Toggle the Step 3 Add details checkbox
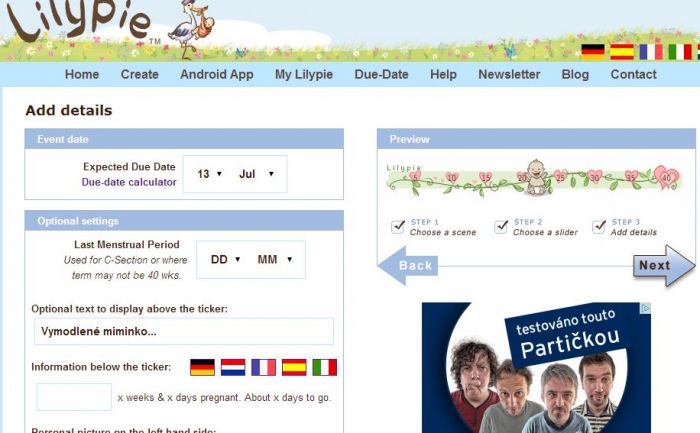 point(599,227)
